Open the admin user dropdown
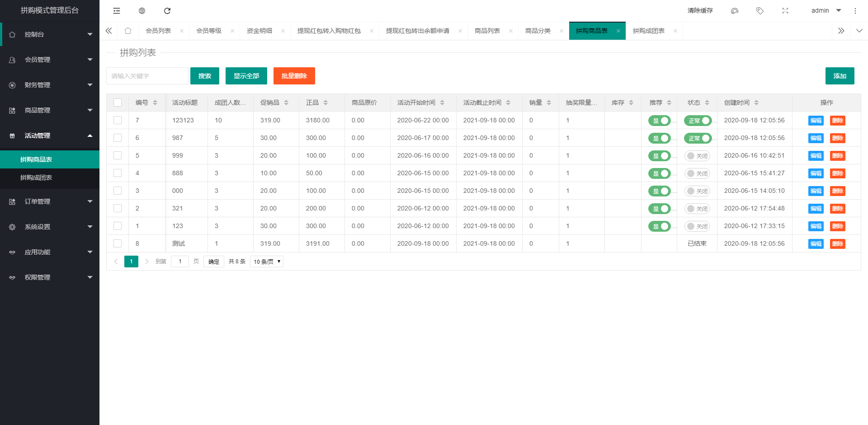Image resolution: width=868 pixels, height=425 pixels. (x=826, y=11)
